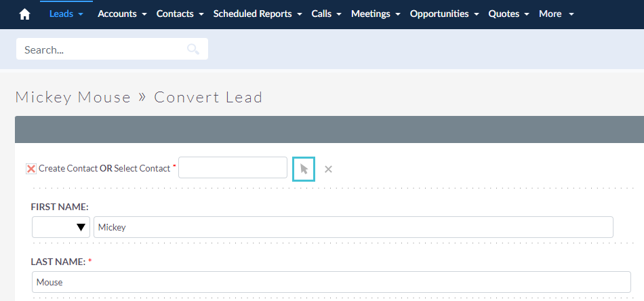Image resolution: width=644 pixels, height=301 pixels.
Task: Open the Calls menu
Action: coord(326,14)
